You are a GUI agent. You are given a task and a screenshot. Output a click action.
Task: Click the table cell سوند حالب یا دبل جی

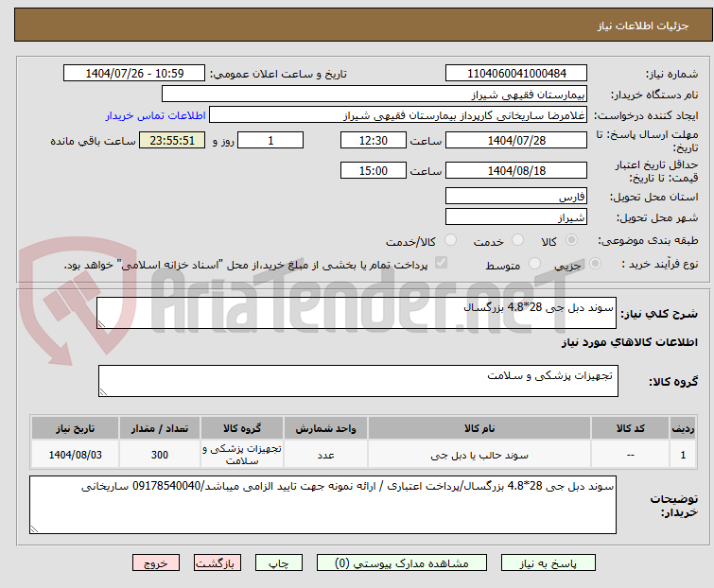click(x=479, y=455)
